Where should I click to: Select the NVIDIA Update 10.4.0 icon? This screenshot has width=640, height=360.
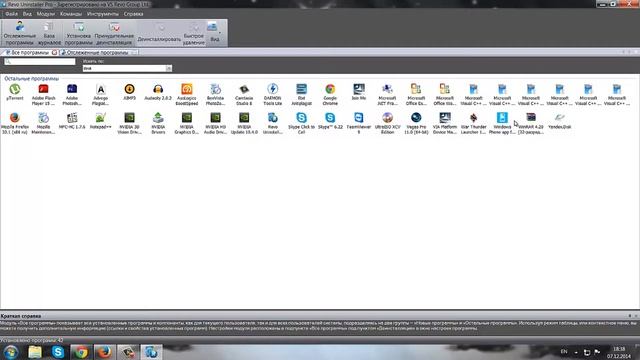click(244, 118)
